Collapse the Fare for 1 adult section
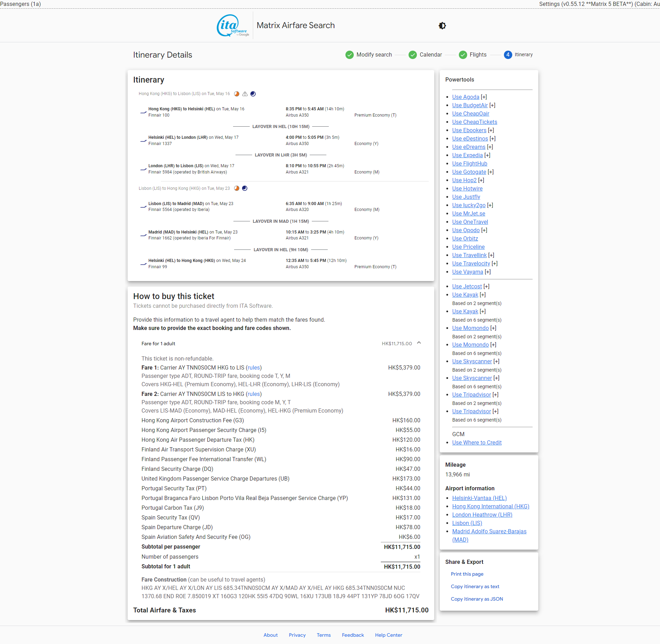The width and height of the screenshot is (660, 644). [419, 343]
